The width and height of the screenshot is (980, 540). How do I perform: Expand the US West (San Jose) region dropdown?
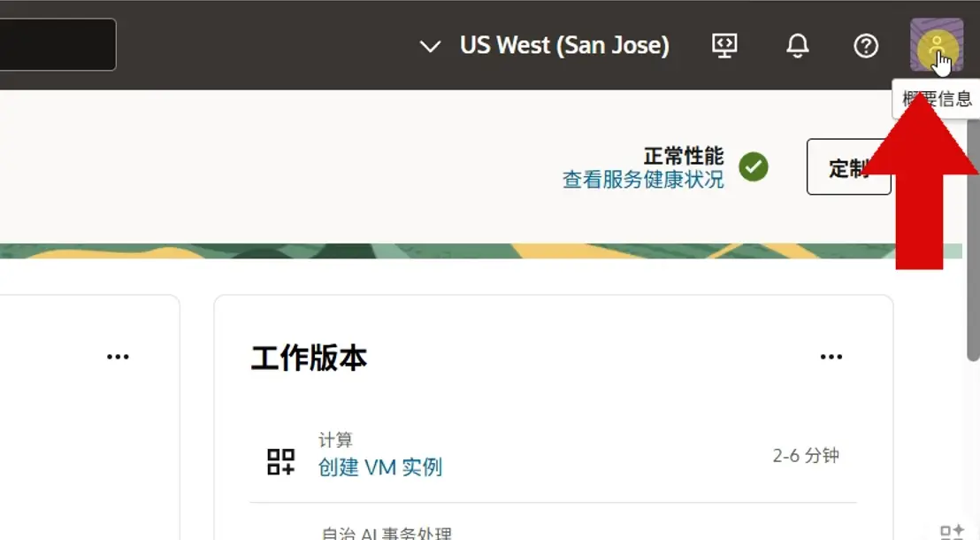click(544, 45)
